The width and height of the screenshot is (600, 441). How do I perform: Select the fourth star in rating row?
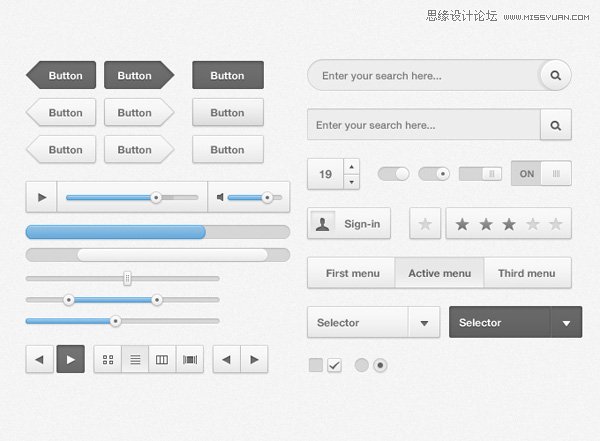[533, 224]
